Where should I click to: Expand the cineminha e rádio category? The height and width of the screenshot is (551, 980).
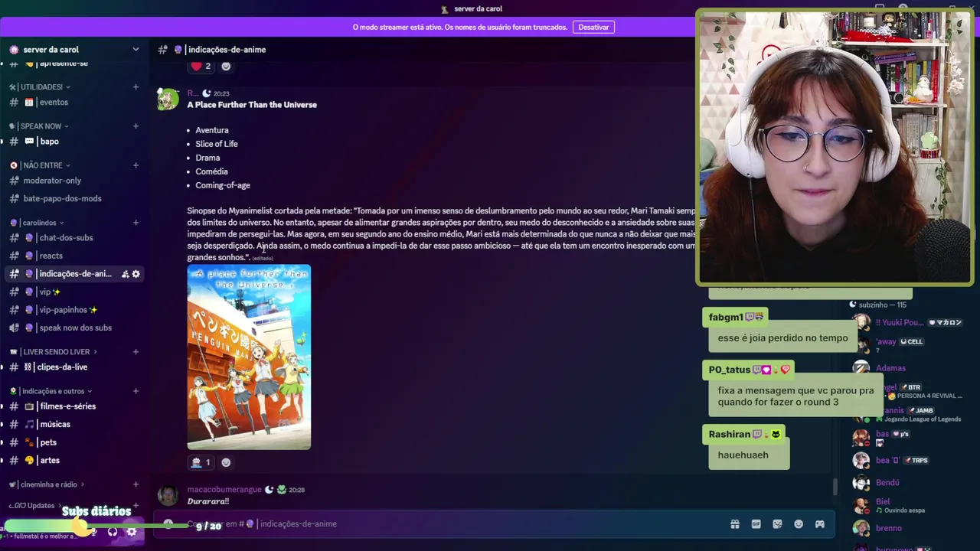[x=47, y=484]
